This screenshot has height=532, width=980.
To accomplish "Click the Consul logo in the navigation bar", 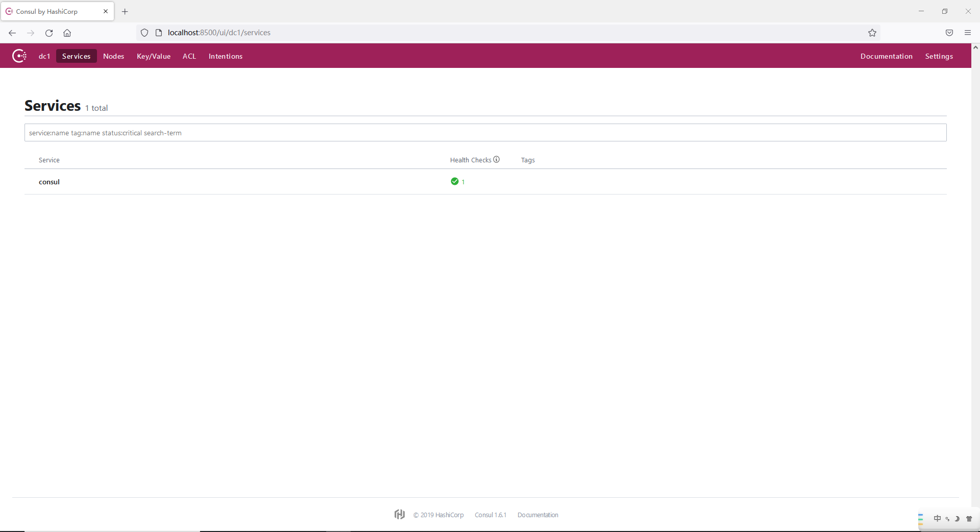I will click(19, 56).
